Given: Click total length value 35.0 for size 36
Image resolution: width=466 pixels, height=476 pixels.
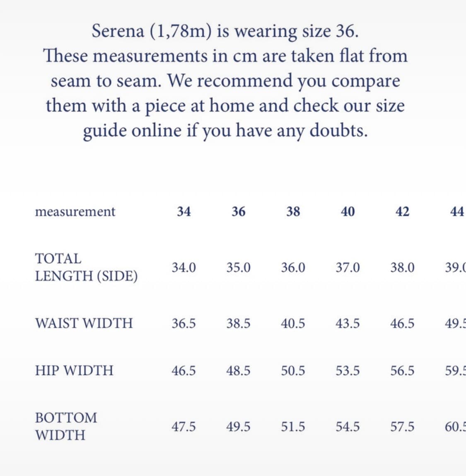Looking at the screenshot, I should point(238,267).
